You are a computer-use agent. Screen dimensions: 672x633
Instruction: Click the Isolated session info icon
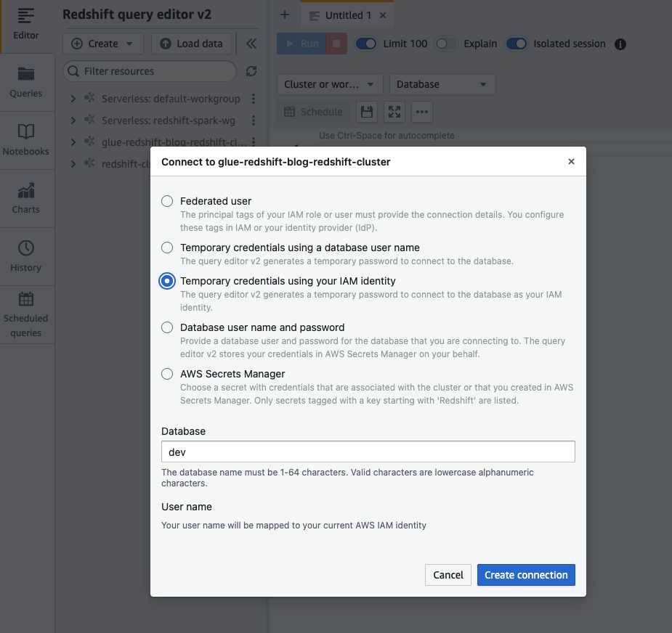click(620, 44)
